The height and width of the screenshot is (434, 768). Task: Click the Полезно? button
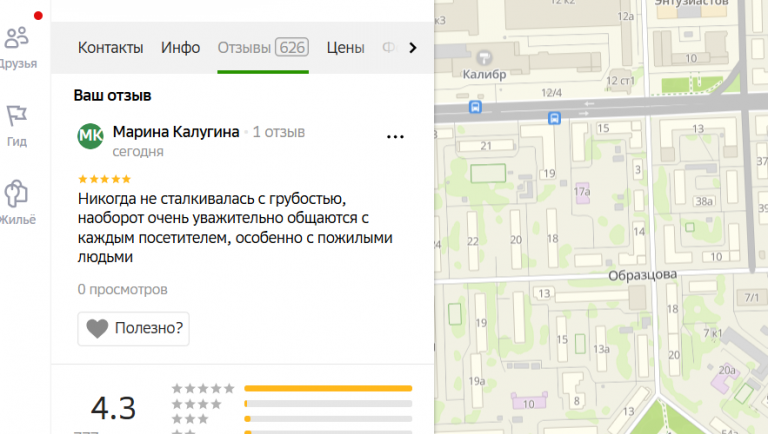[133, 328]
